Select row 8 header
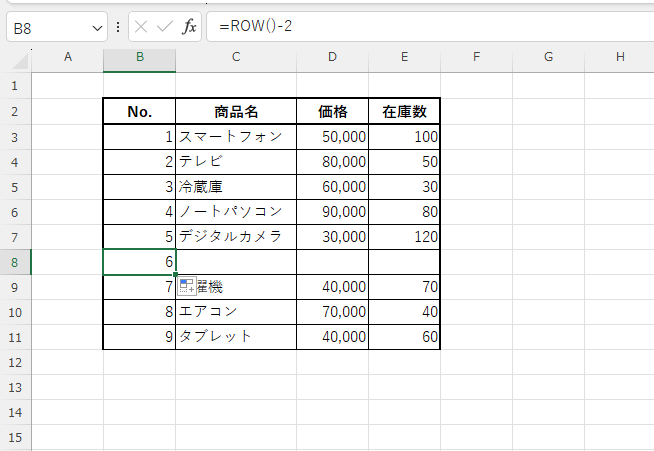The height and width of the screenshot is (451, 654). pyautogui.click(x=15, y=262)
